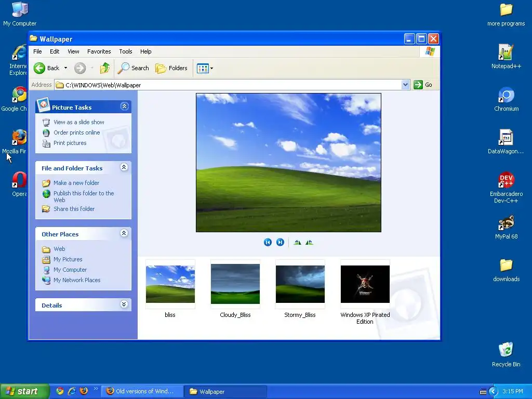Image resolution: width=532 pixels, height=399 pixels.
Task: Select more programs desktop folder
Action: pos(506,14)
